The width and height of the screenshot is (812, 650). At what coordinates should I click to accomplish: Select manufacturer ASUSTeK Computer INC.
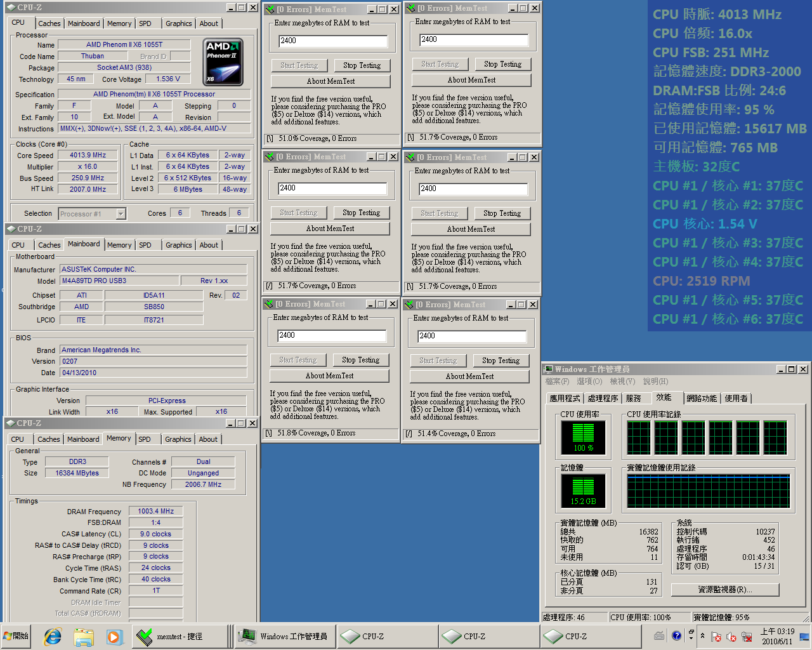click(154, 269)
